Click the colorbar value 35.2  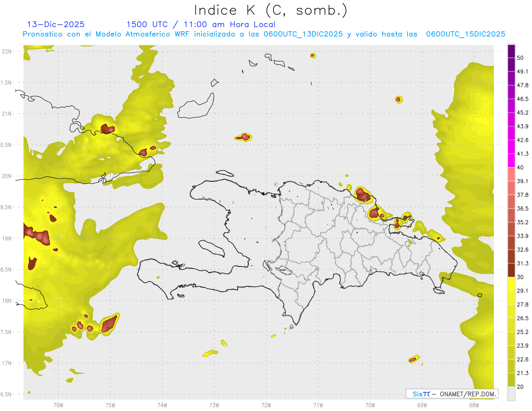[x=522, y=222]
